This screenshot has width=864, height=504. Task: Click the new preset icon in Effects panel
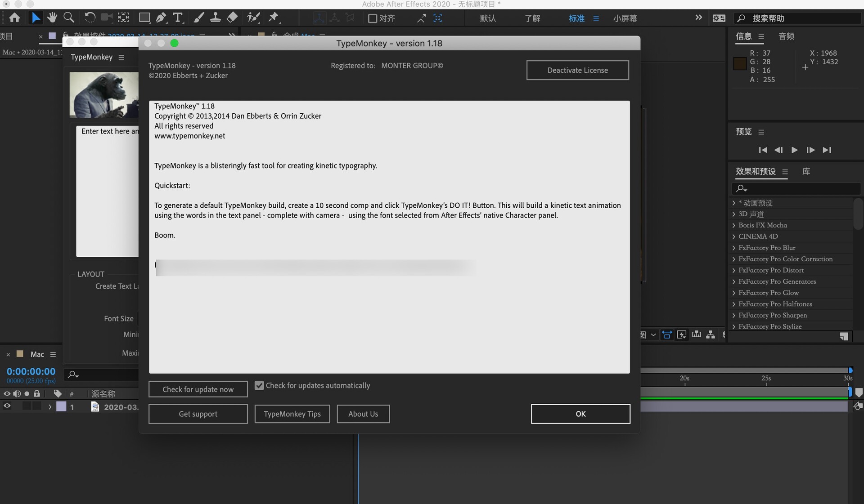pos(844,336)
